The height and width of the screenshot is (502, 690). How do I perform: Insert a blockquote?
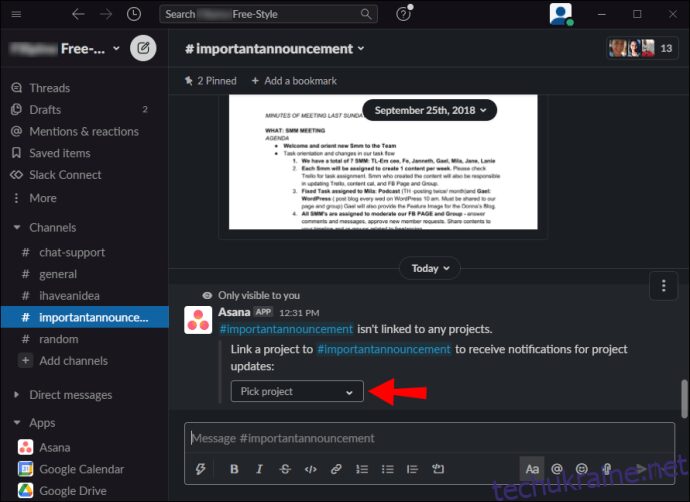412,469
